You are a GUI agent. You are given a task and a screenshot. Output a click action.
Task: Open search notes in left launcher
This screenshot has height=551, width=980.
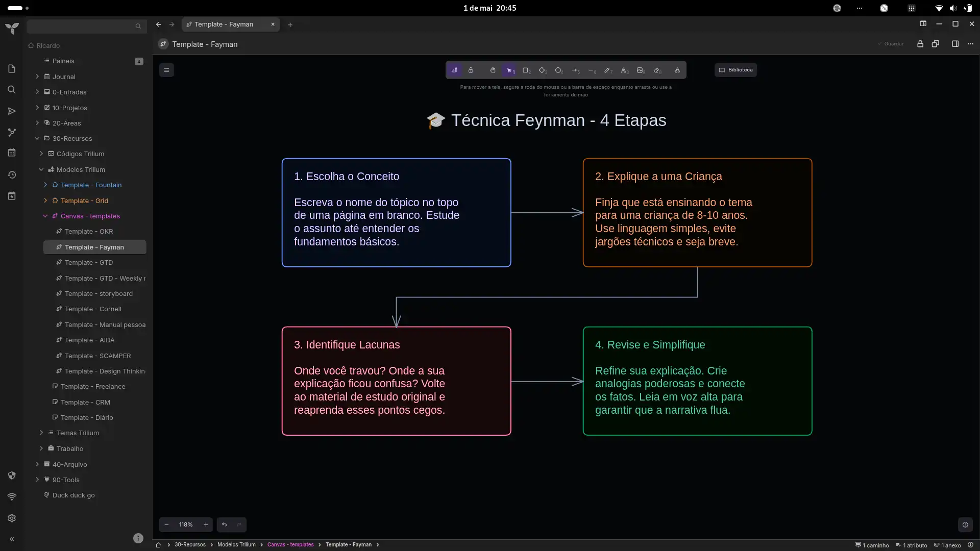tap(12, 90)
